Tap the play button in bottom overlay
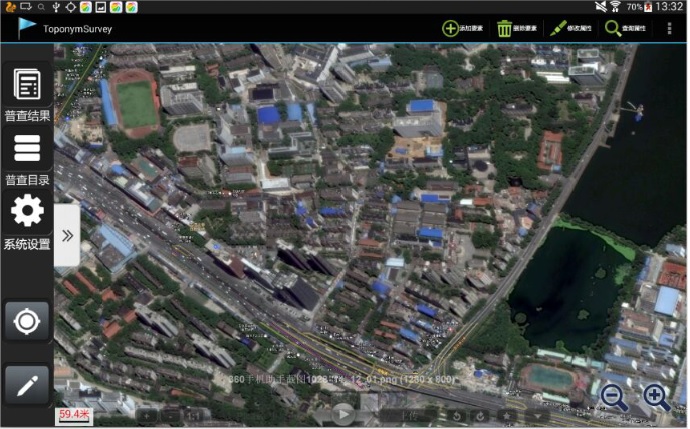The width and height of the screenshot is (690, 429). tap(342, 414)
